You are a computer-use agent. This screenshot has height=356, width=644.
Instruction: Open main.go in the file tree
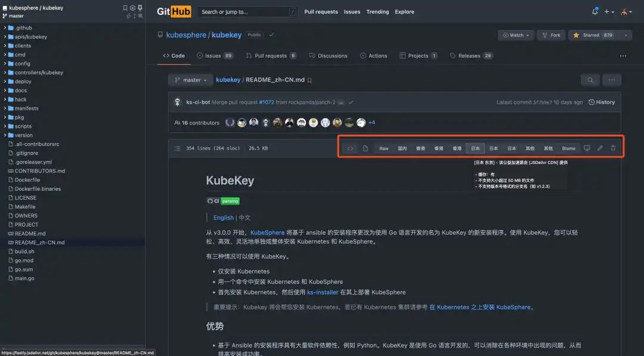21,278
